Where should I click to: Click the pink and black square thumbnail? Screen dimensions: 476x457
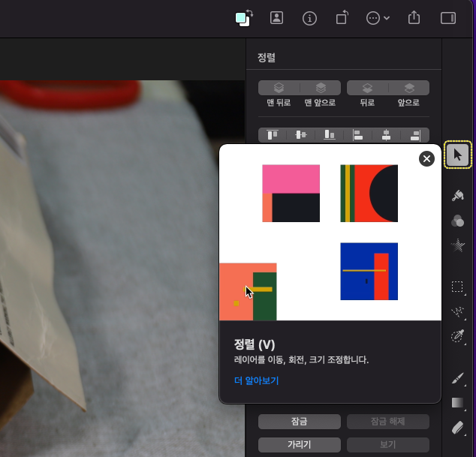click(x=291, y=194)
